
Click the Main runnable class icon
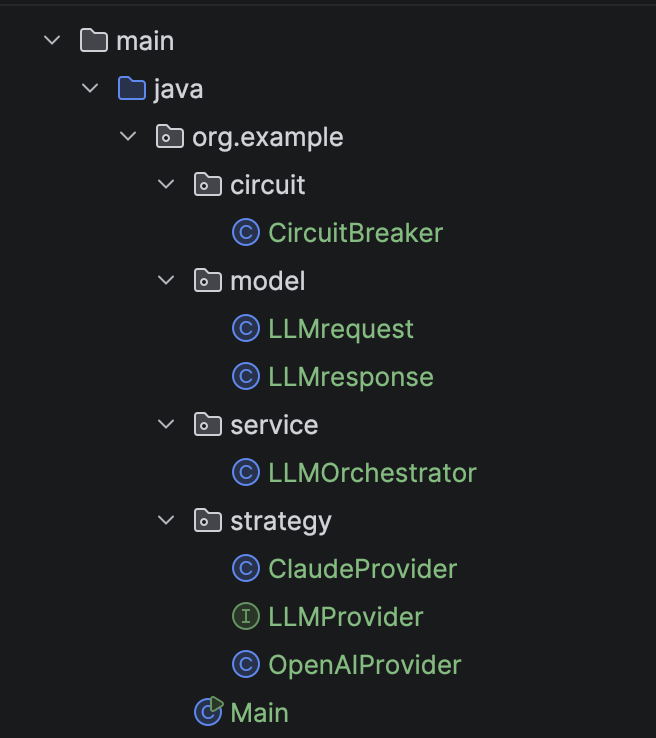pyautogui.click(x=208, y=711)
